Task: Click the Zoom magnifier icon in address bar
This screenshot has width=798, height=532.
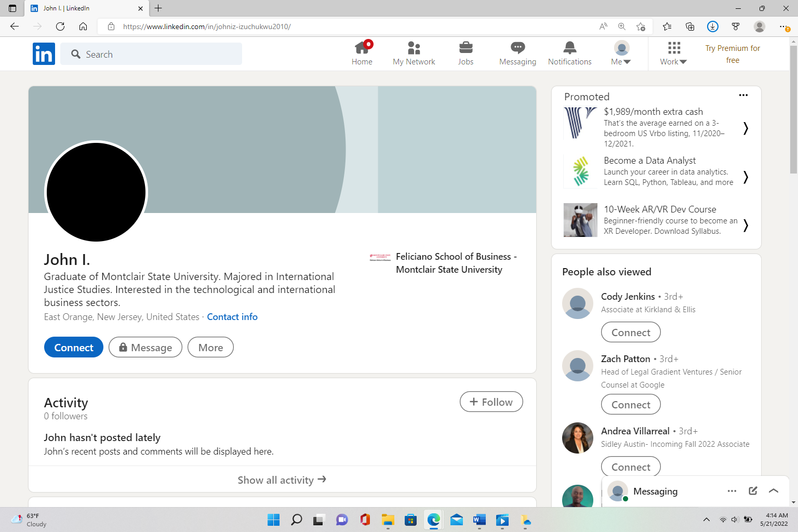Action: coord(622,26)
